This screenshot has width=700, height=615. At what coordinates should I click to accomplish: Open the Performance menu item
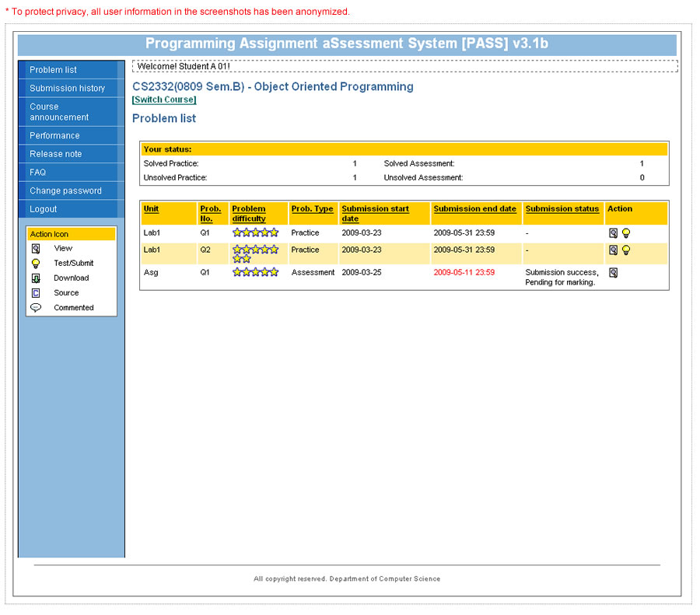pos(54,135)
